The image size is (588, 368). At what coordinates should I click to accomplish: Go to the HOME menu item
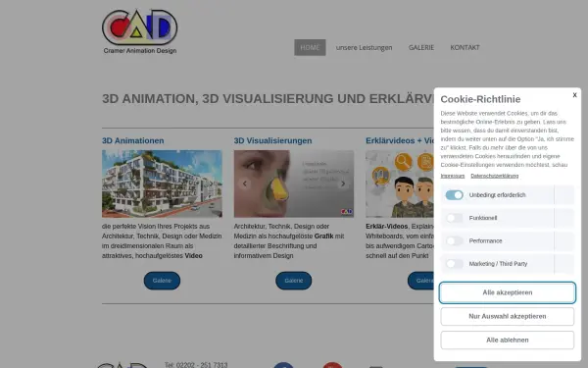point(310,47)
